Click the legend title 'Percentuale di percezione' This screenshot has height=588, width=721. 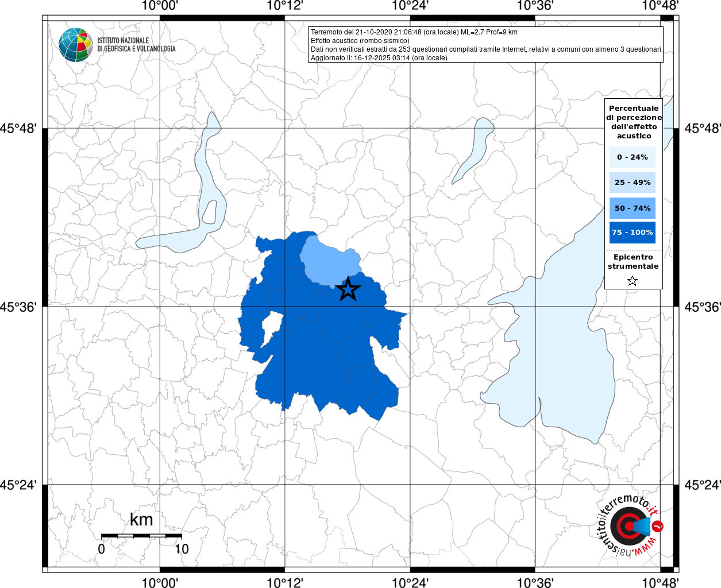(634, 122)
